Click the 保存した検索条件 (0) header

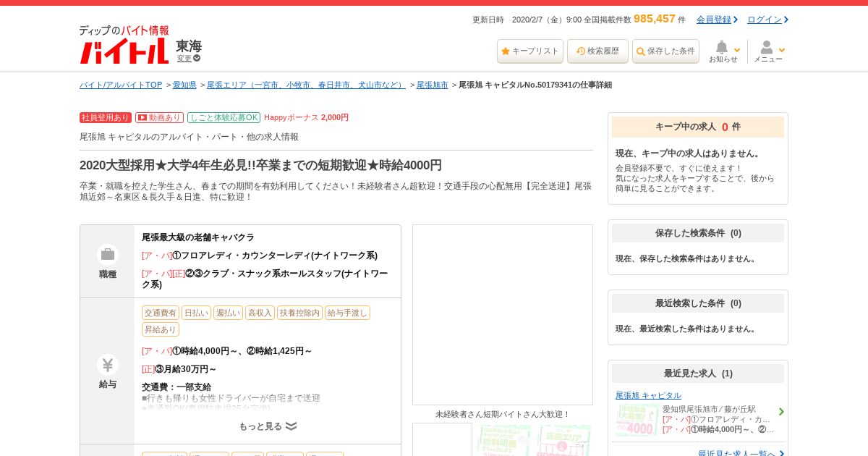[698, 233]
